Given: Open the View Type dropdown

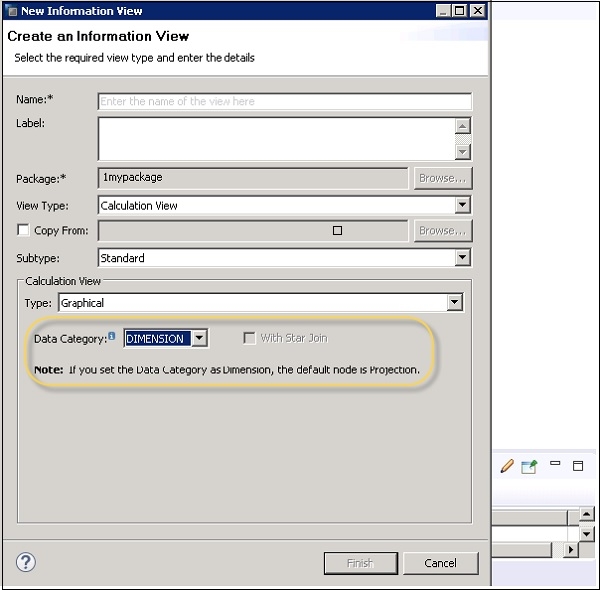Looking at the screenshot, I should click(462, 205).
